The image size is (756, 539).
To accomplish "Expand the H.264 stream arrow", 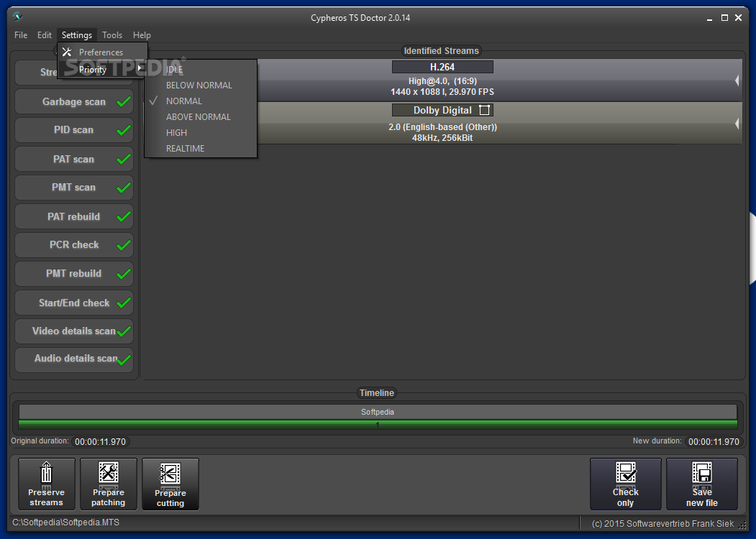I will coord(737,80).
